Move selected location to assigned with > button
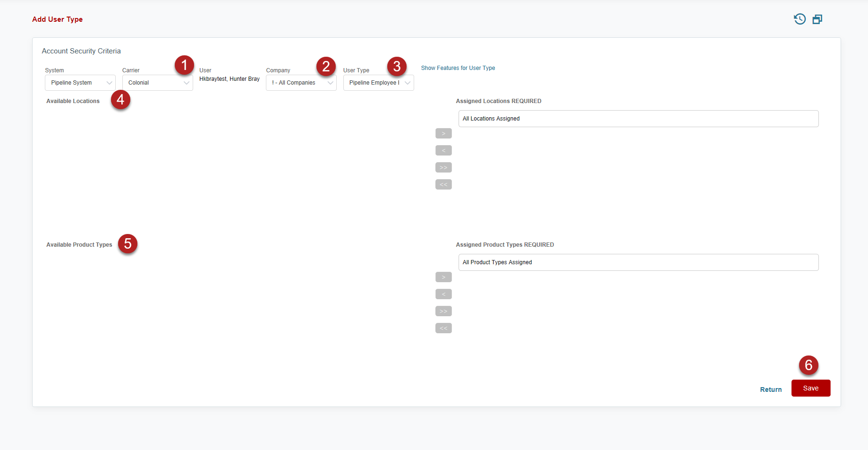The width and height of the screenshot is (868, 450). click(443, 133)
